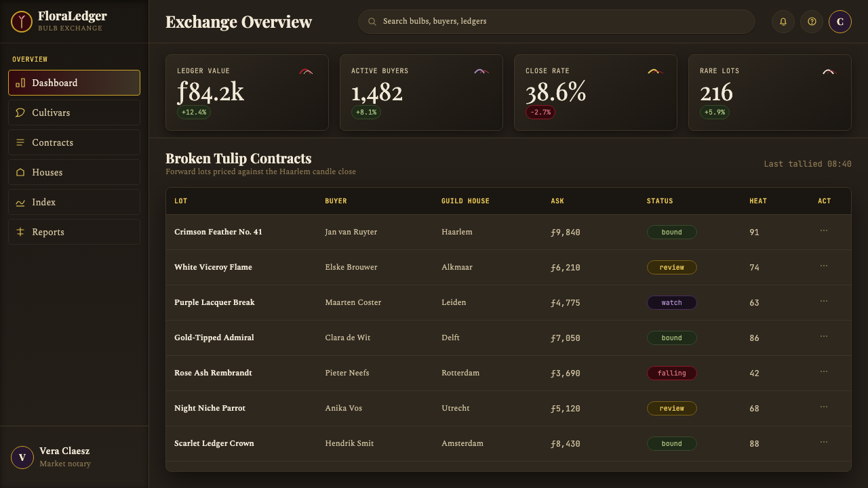The image size is (868, 488).
Task: Click the FloraLedger tulip logo icon
Action: point(22,22)
